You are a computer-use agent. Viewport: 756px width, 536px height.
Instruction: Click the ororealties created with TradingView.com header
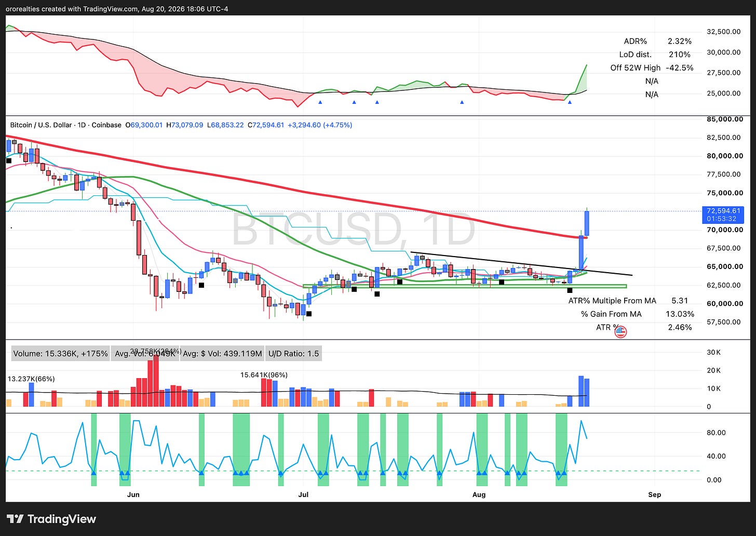[117, 9]
